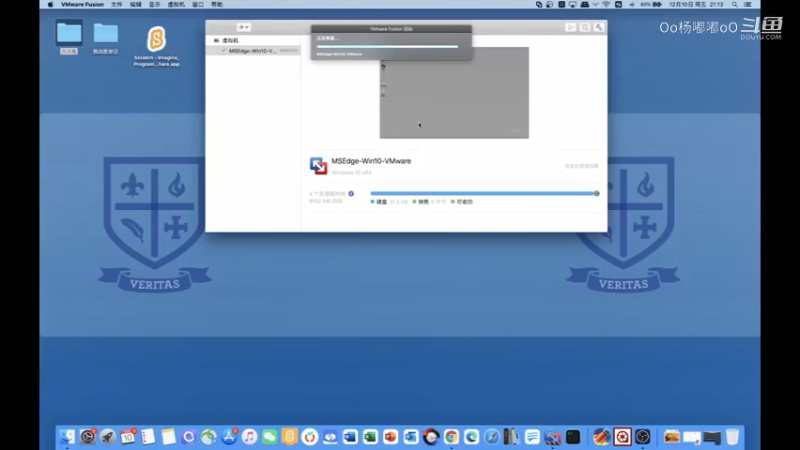This screenshot has height=450, width=800.
Task: Open VMware Fusion from the dock
Action: [x=552, y=437]
